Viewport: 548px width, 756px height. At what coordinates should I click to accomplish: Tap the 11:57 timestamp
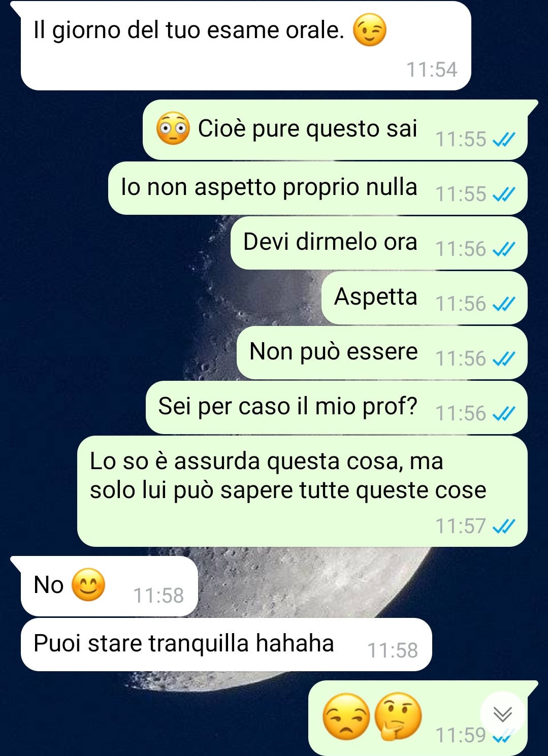(461, 526)
